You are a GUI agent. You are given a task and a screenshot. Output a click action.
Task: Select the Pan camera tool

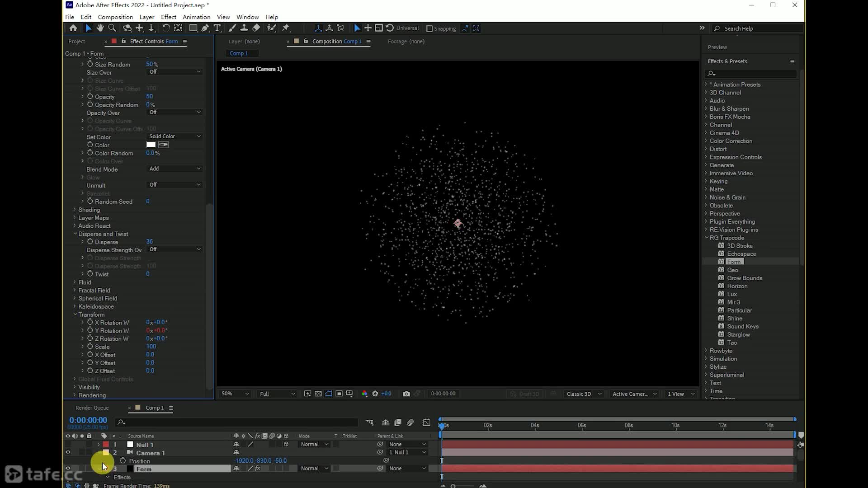(139, 28)
